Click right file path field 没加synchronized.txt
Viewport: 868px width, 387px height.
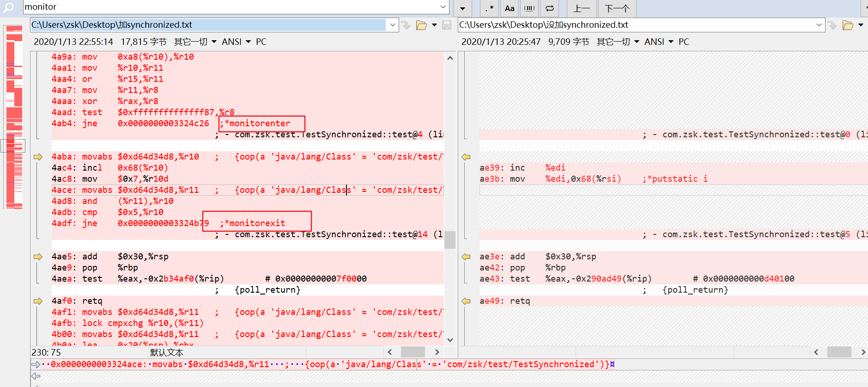tap(636, 25)
